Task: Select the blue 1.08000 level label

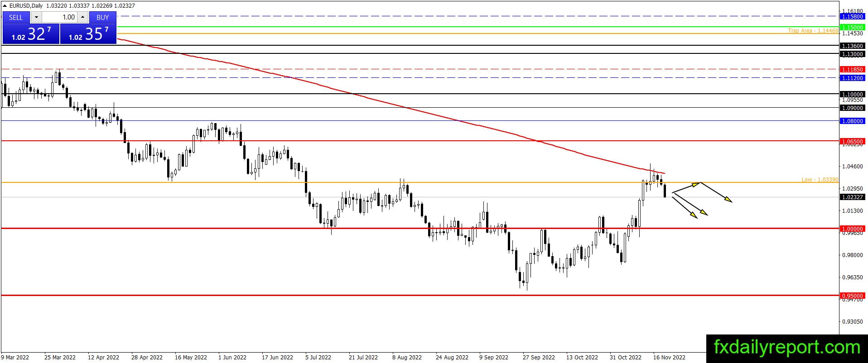Action: pos(852,121)
